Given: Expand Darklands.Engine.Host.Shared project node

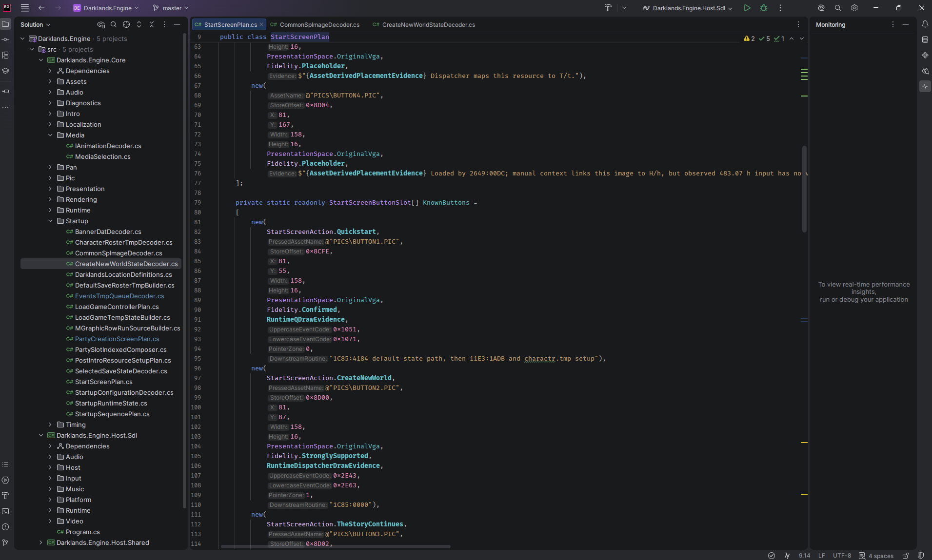Looking at the screenshot, I should (x=41, y=542).
